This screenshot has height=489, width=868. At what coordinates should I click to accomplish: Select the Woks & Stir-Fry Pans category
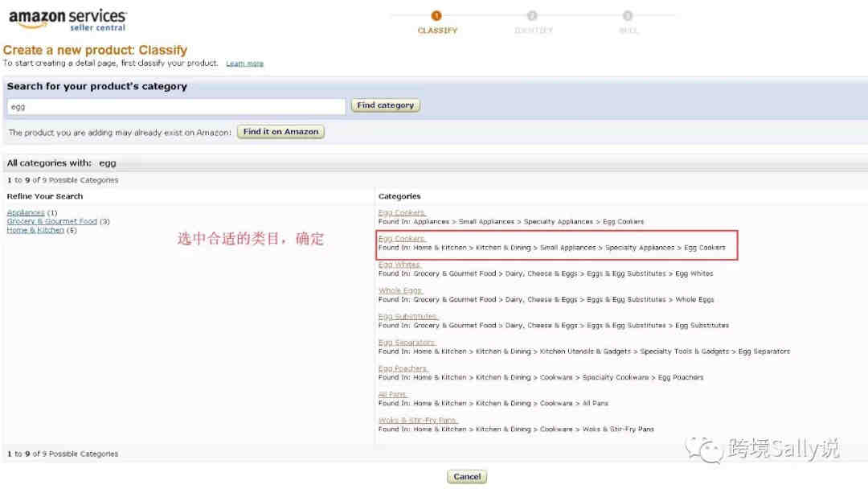click(418, 421)
